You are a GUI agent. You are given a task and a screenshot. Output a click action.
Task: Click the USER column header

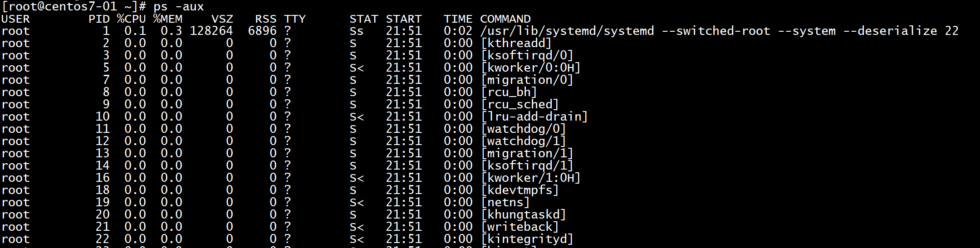pyautogui.click(x=15, y=19)
